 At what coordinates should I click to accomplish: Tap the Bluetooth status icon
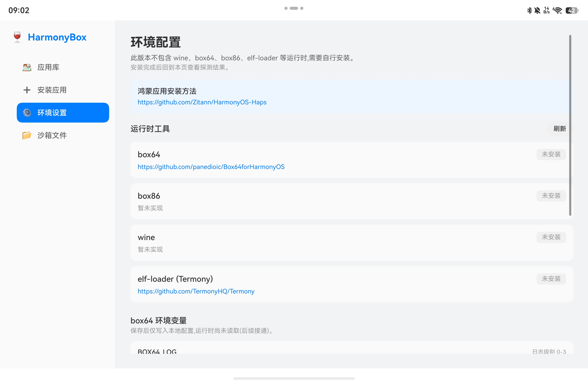coord(529,10)
